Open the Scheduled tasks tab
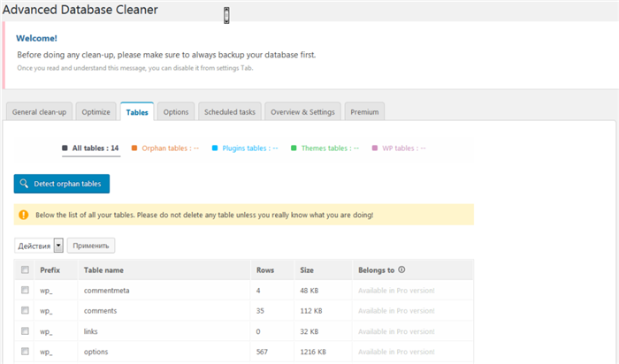 pos(230,112)
